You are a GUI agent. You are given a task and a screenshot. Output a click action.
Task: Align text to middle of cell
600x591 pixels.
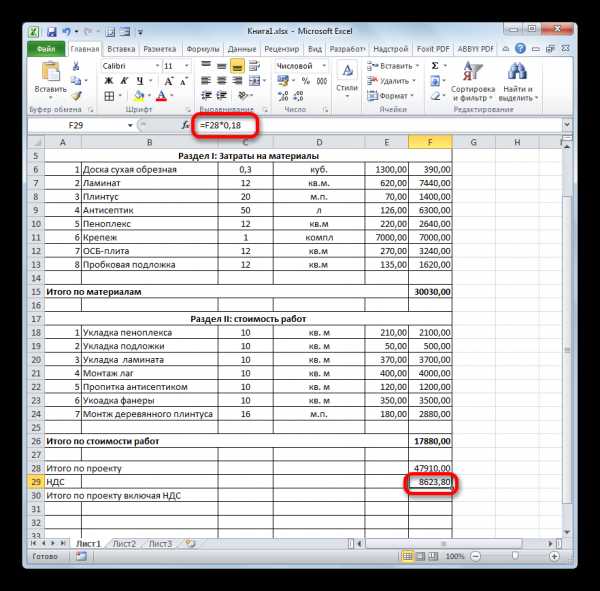[222, 66]
